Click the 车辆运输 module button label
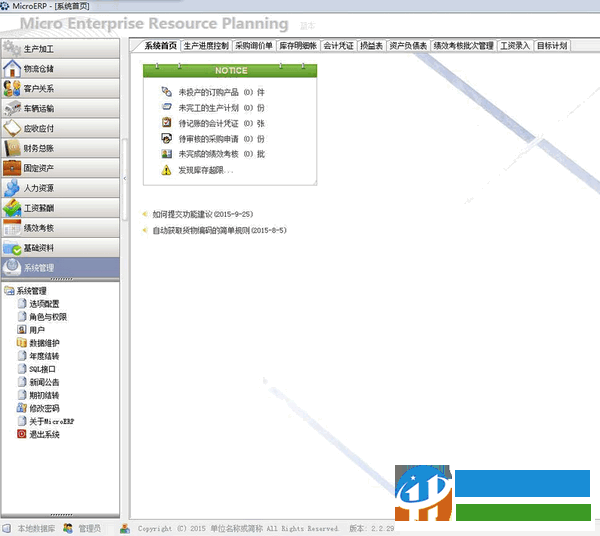The width and height of the screenshot is (600, 536). [39, 109]
